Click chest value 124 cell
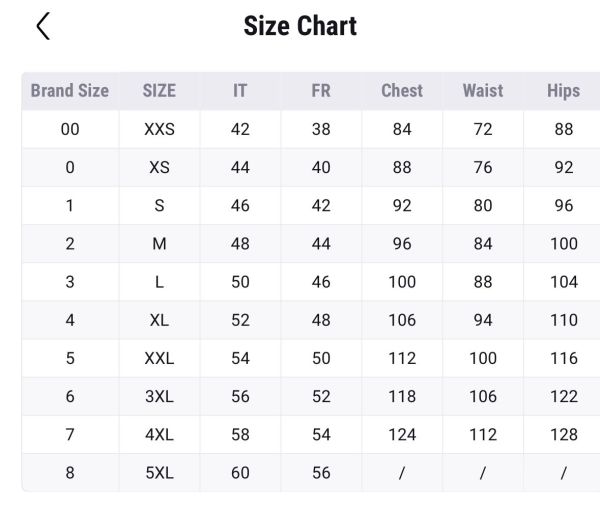This screenshot has width=600, height=508. click(402, 434)
